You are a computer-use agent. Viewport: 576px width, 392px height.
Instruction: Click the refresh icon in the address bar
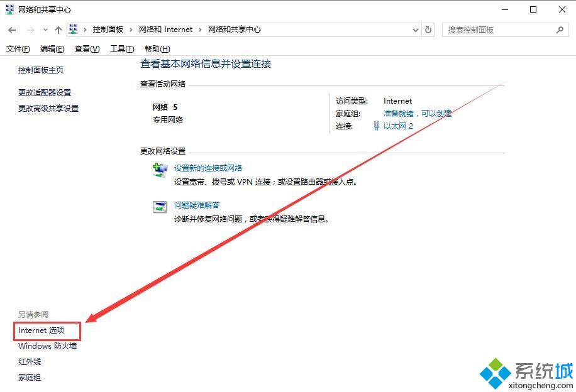[428, 29]
